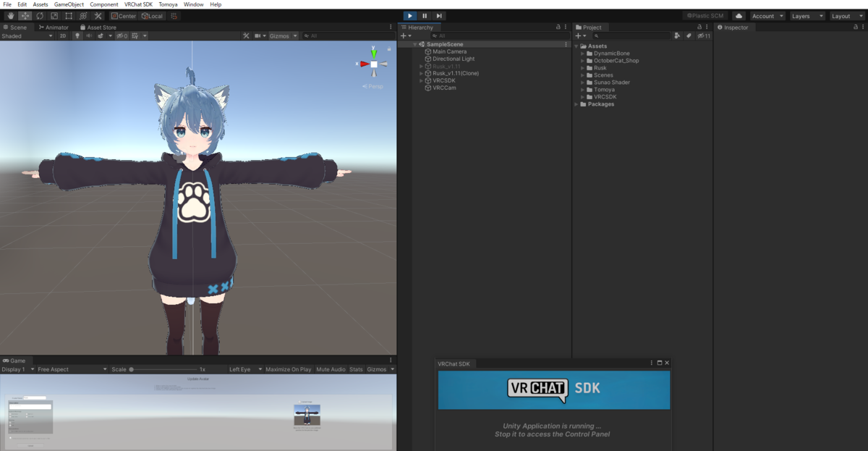This screenshot has width=868, height=451.
Task: Open the Shaded draw mode dropdown
Action: (x=27, y=35)
